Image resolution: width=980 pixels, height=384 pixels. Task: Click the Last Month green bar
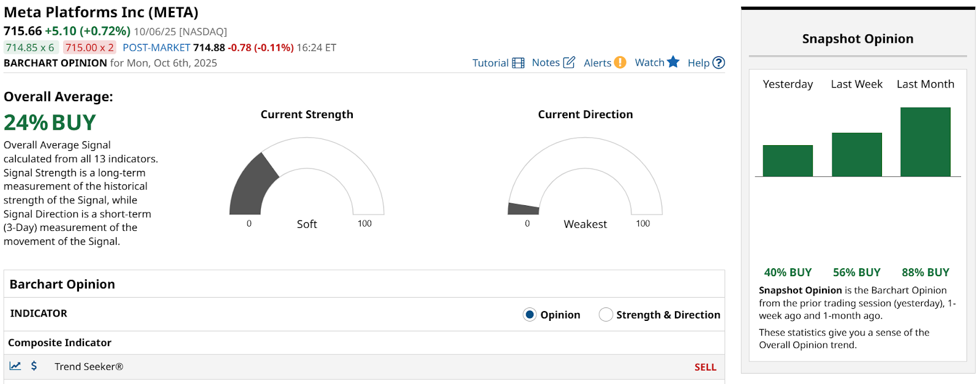coord(925,142)
